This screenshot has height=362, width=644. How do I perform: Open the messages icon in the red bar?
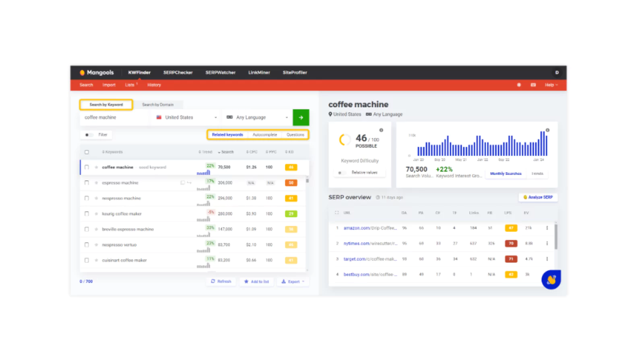coord(533,85)
